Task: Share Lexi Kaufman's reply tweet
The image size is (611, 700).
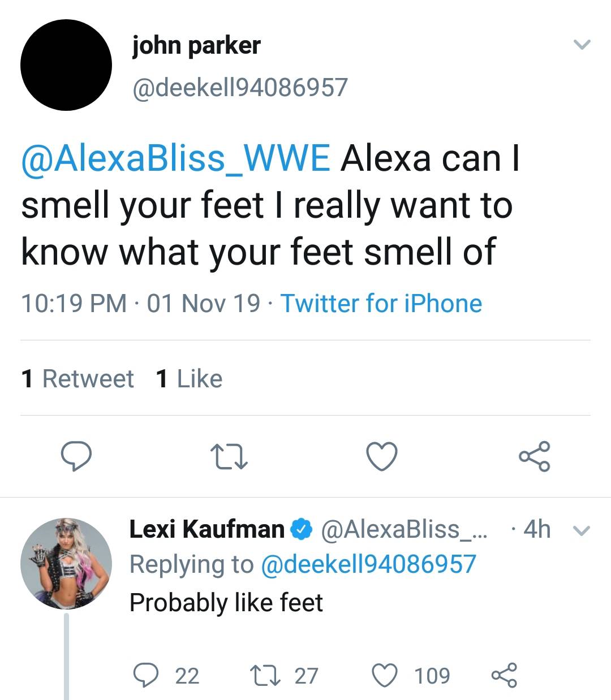Action: tap(504, 675)
